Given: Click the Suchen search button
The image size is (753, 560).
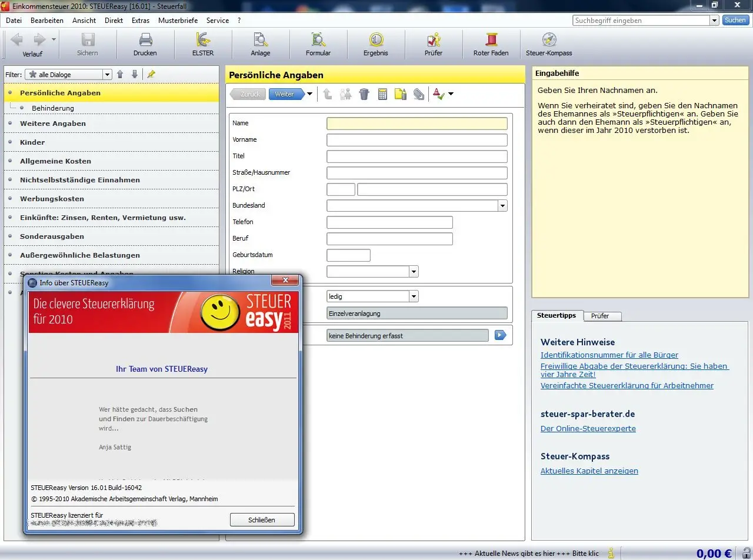Looking at the screenshot, I should [735, 20].
